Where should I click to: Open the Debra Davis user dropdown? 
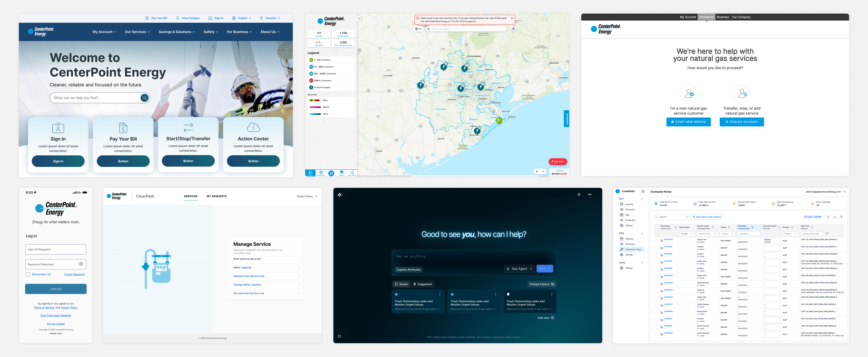[x=307, y=196]
